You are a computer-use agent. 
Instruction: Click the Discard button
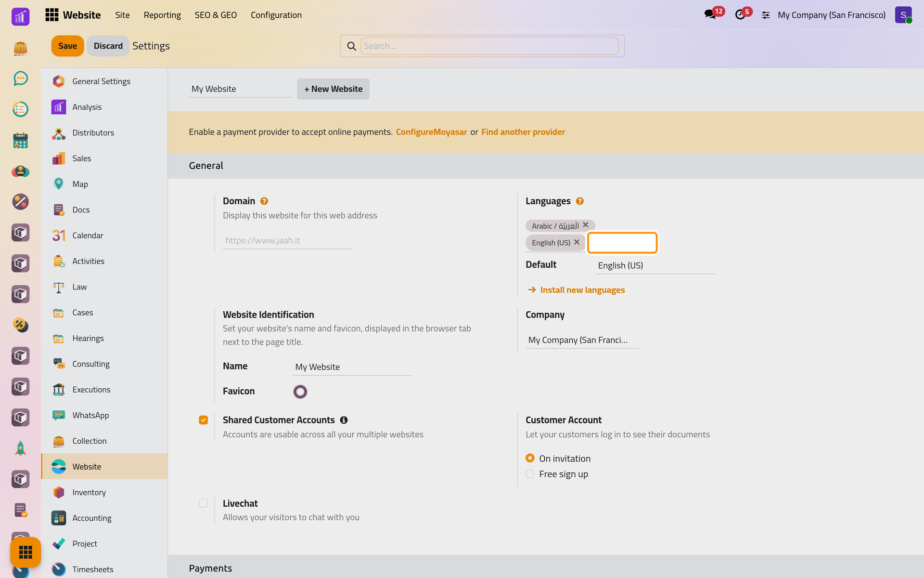(108, 46)
